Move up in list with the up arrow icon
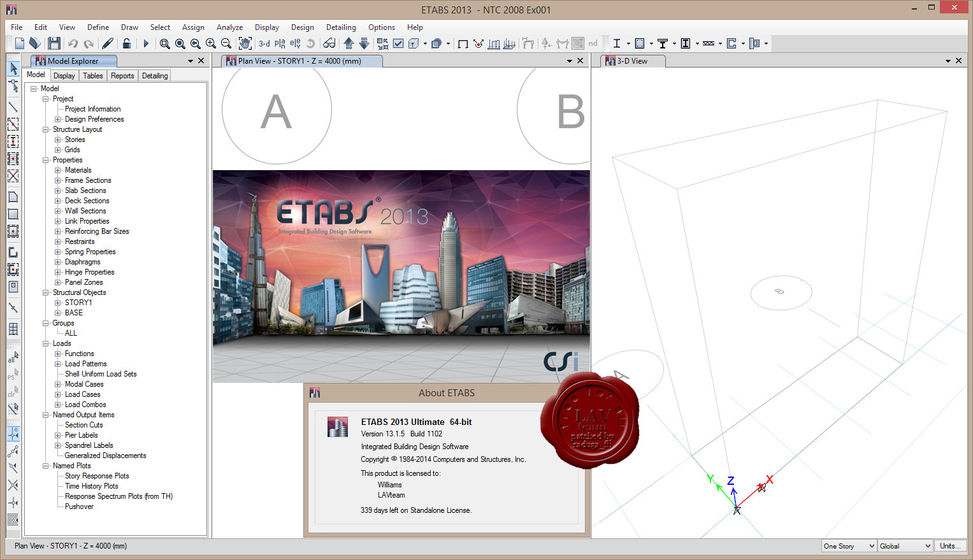The image size is (973, 560). point(349,43)
